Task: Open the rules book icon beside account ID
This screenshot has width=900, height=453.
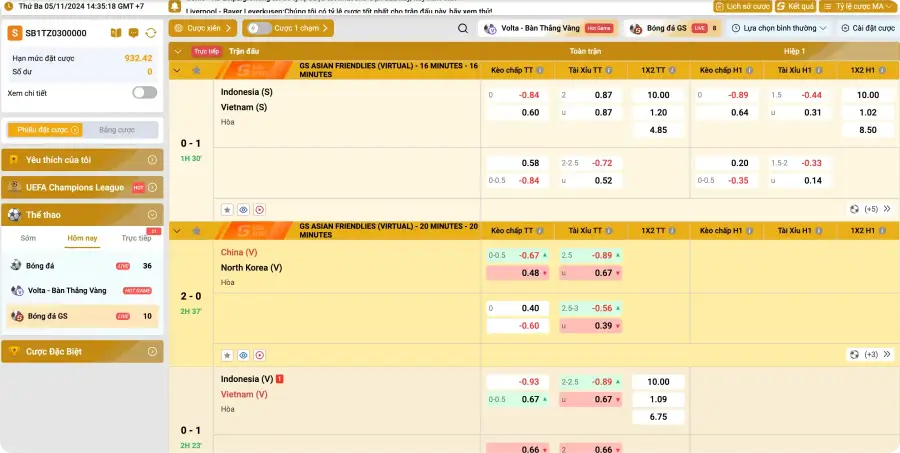Action: 116,33
